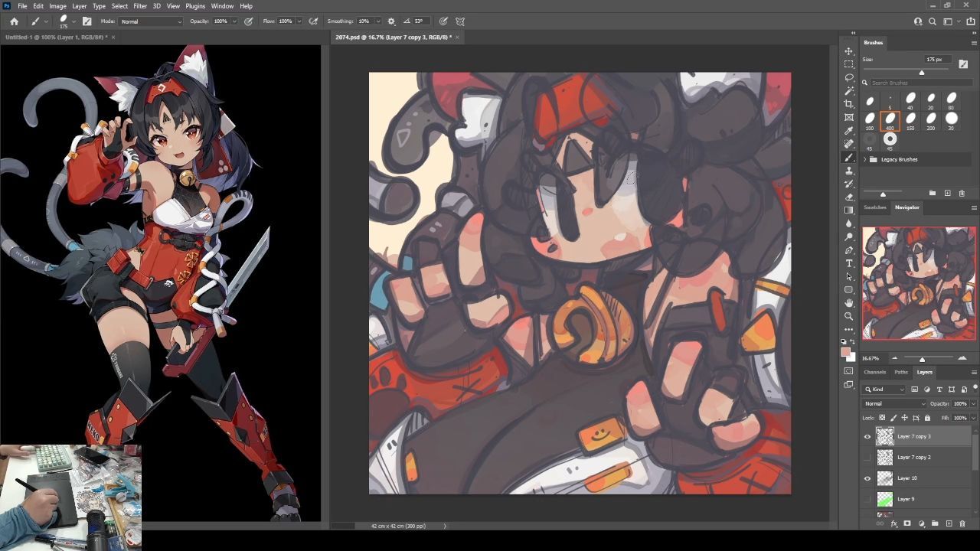Click the foreground color swatch
This screenshot has width=980, height=551.
pyautogui.click(x=846, y=352)
